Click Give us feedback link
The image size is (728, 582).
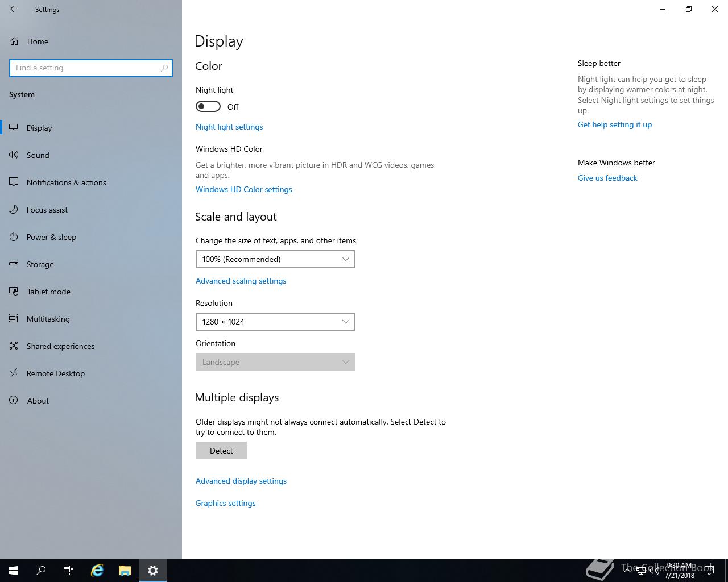coord(607,178)
